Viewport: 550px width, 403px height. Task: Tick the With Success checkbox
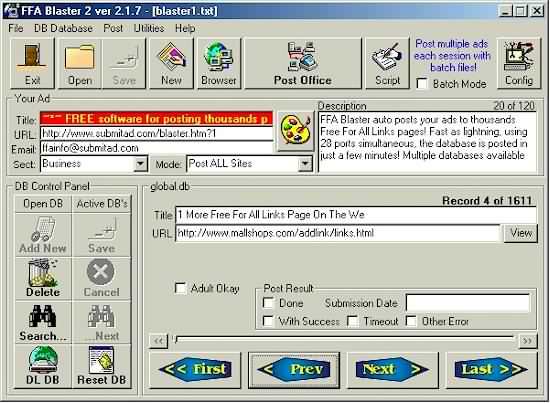(268, 321)
